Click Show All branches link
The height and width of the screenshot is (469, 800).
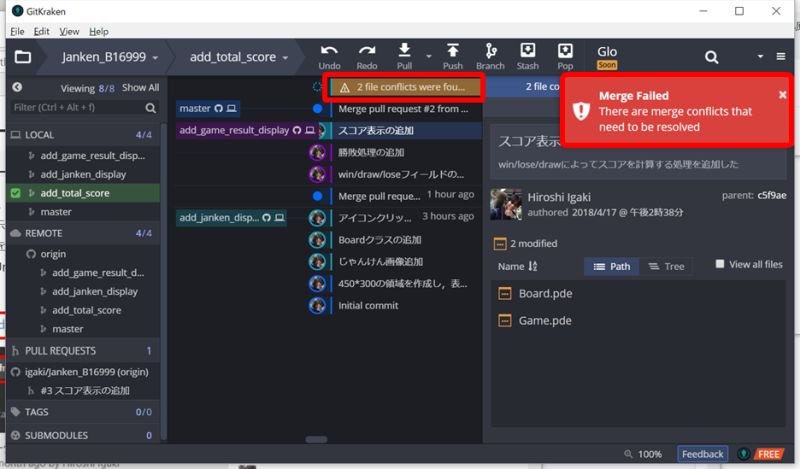(x=140, y=87)
